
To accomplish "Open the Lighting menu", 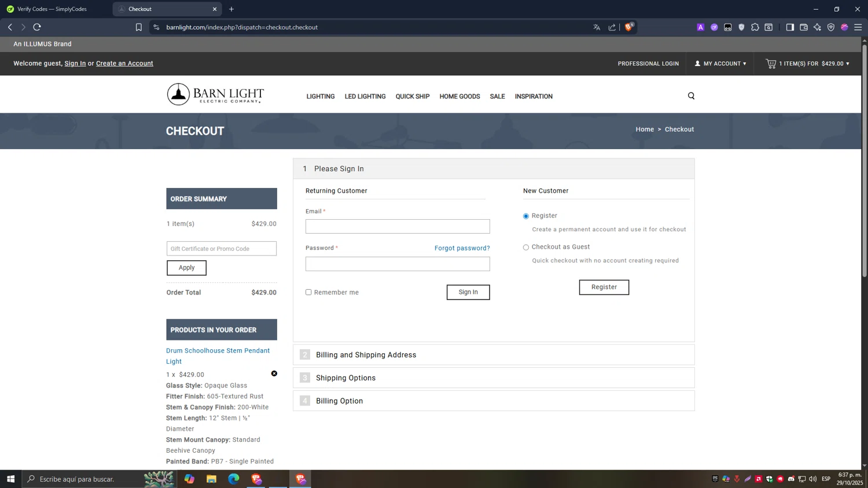I will click(x=321, y=97).
